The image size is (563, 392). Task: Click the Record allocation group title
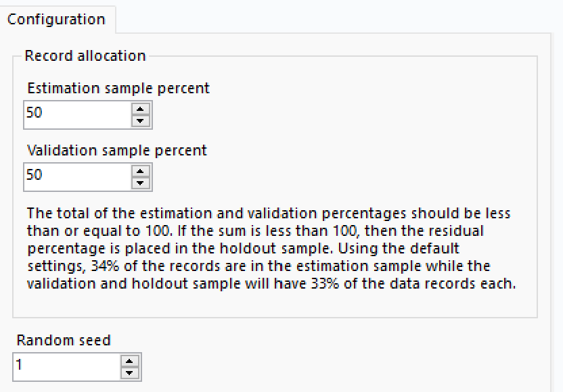[x=85, y=56]
